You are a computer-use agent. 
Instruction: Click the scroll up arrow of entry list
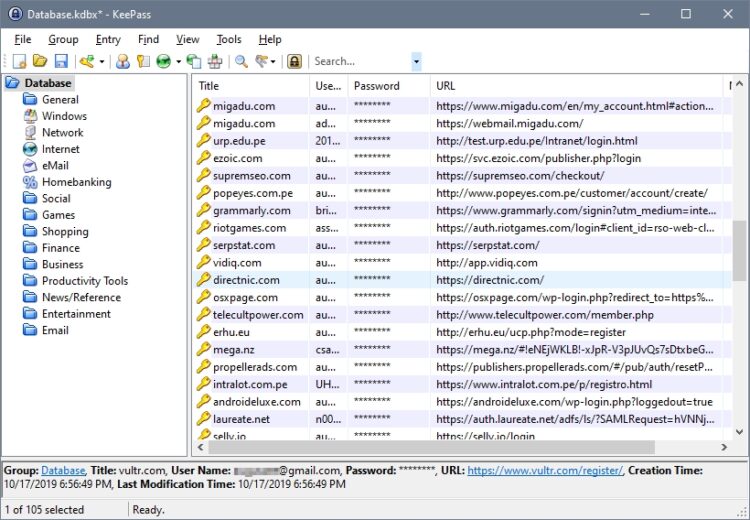pyautogui.click(x=739, y=83)
